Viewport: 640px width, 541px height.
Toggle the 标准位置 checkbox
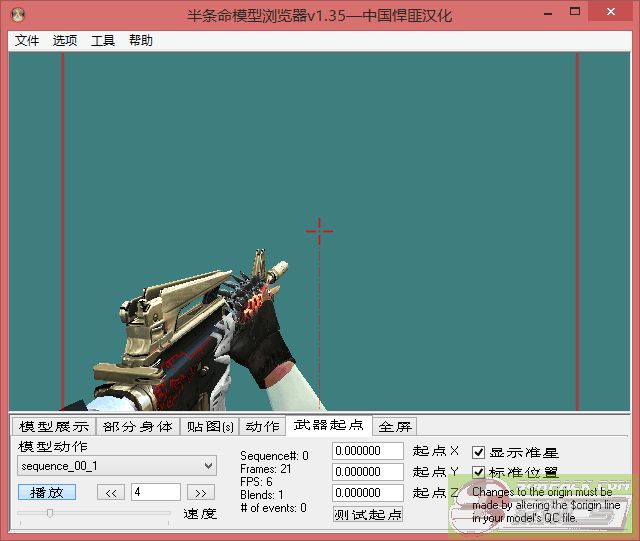(x=479, y=473)
